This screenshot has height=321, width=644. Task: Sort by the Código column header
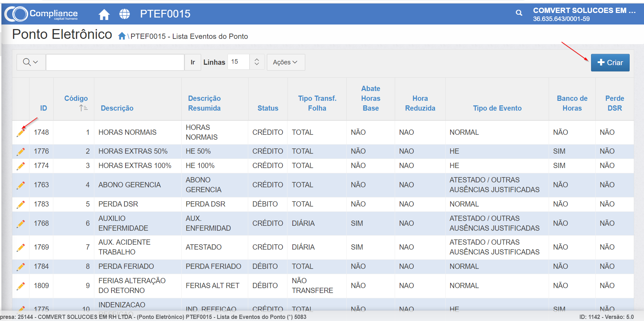pos(76,98)
